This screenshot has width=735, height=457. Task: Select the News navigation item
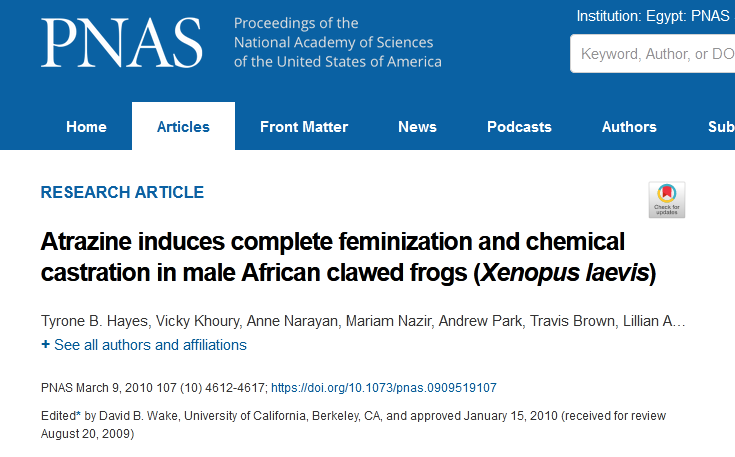[417, 127]
